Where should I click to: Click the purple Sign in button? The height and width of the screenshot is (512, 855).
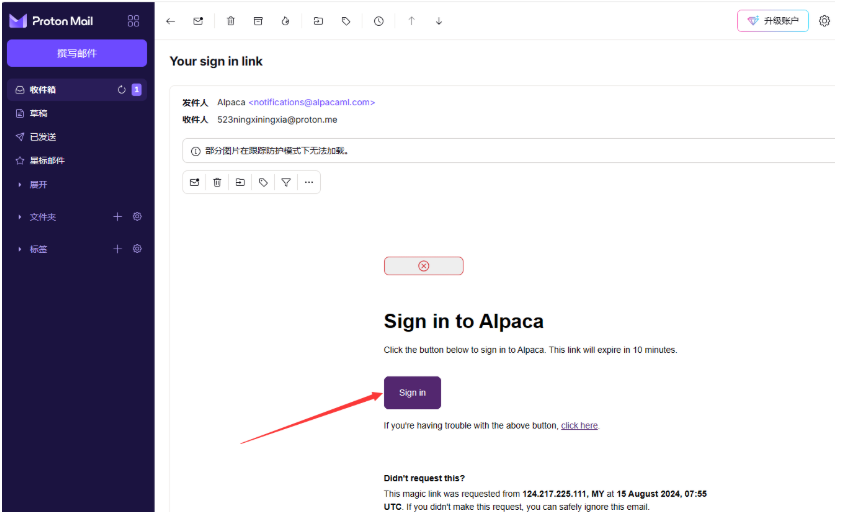(412, 392)
